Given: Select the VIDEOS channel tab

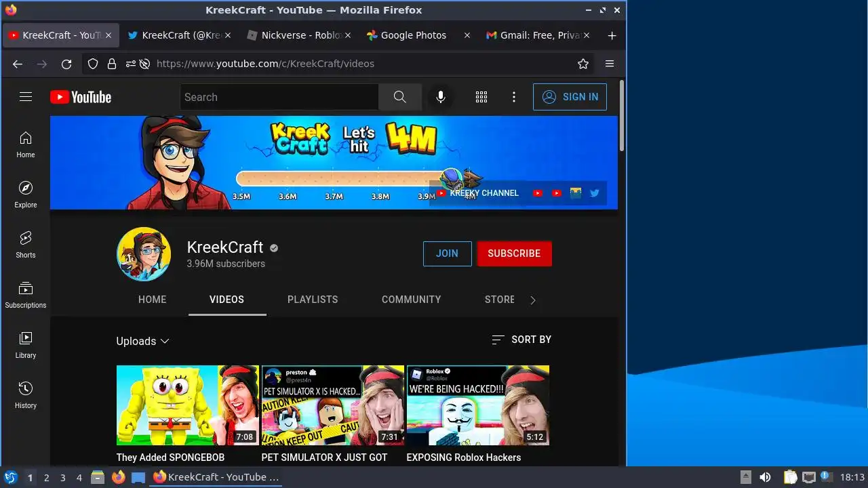Looking at the screenshot, I should click(226, 300).
